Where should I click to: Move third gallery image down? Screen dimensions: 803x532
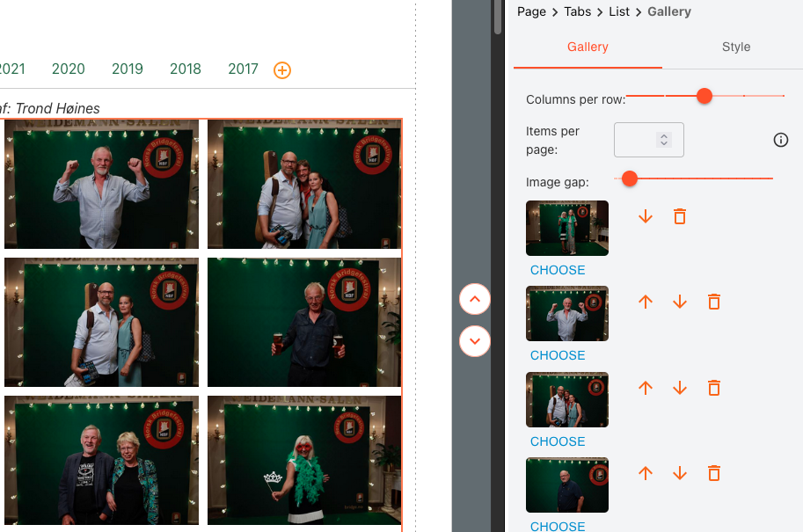(x=680, y=387)
